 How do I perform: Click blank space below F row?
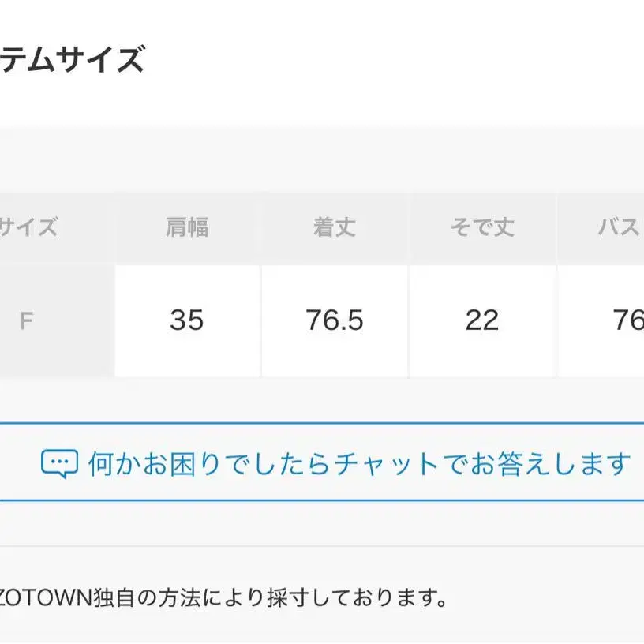[x=322, y=399]
